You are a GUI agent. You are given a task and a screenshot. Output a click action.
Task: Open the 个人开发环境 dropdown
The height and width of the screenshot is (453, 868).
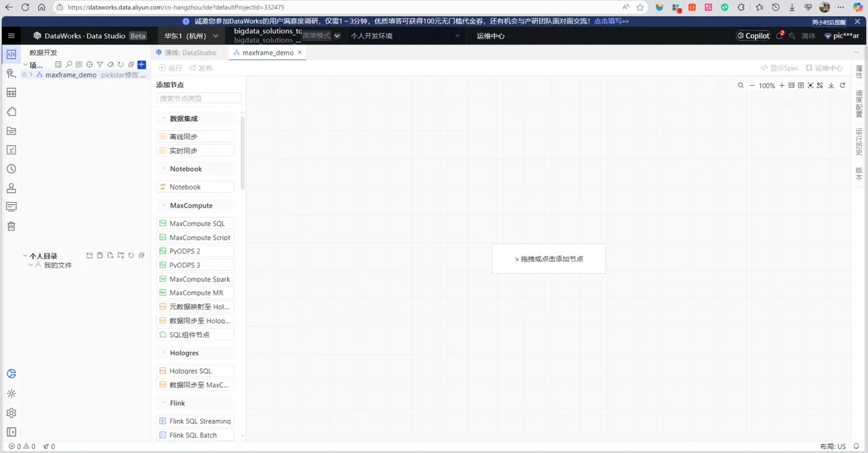pos(405,36)
